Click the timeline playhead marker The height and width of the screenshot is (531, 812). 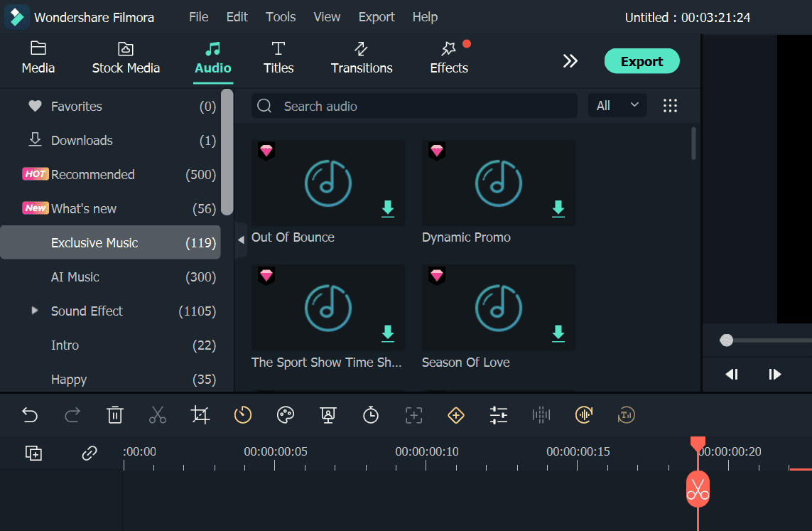coord(698,444)
